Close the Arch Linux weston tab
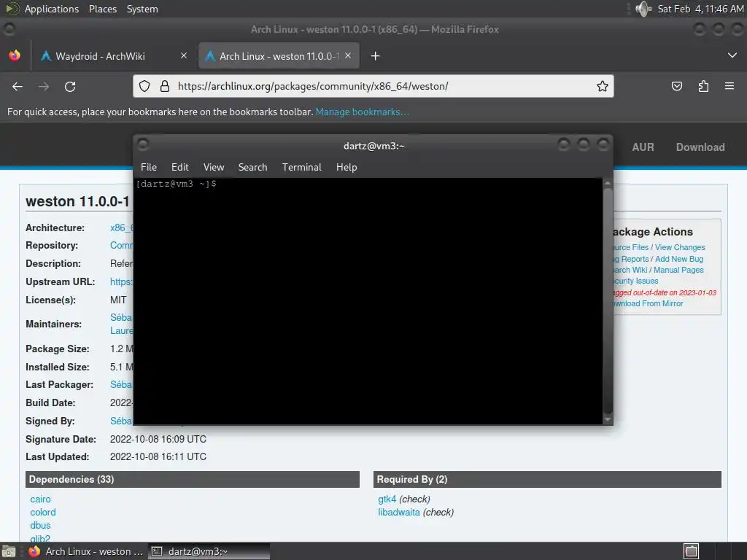 click(x=348, y=55)
